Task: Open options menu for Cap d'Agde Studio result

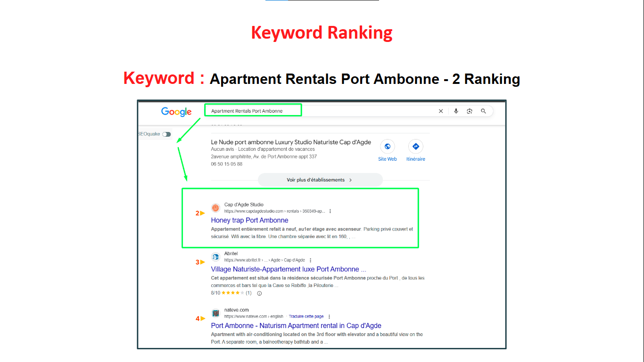Action: [330, 211]
